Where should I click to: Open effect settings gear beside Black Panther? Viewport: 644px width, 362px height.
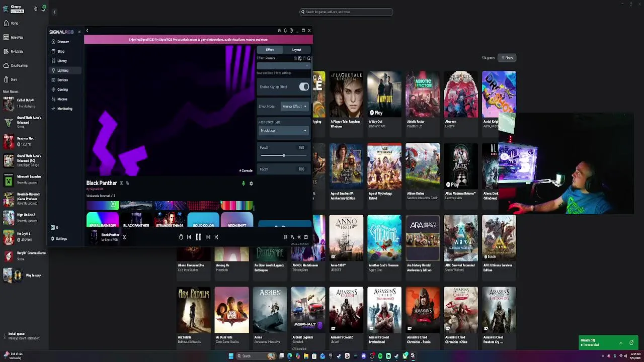coord(251,184)
